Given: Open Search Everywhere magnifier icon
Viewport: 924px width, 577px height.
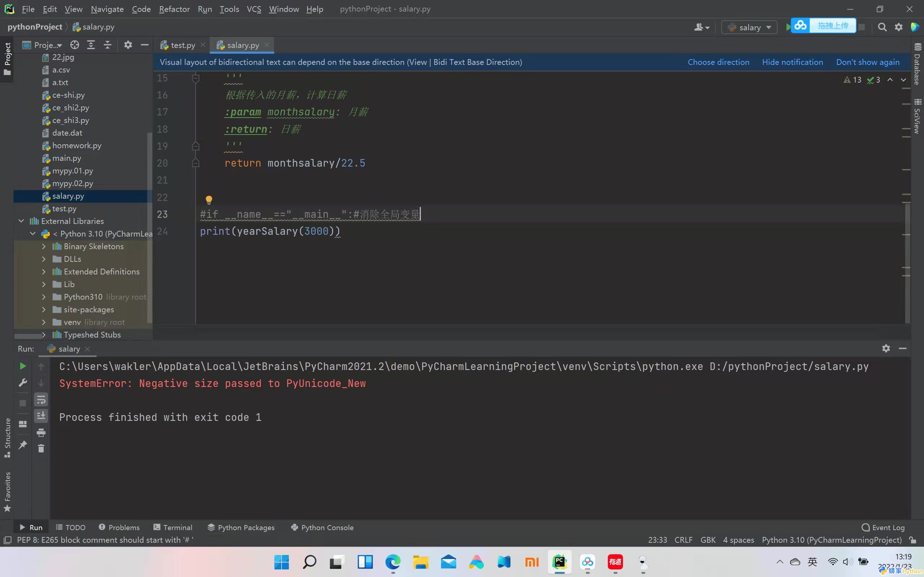Looking at the screenshot, I should (882, 27).
